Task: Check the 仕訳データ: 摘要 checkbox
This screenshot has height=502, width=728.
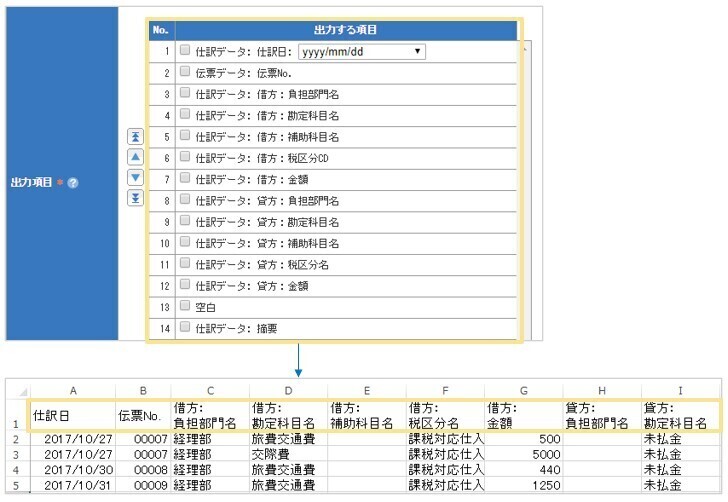Action: tap(185, 327)
